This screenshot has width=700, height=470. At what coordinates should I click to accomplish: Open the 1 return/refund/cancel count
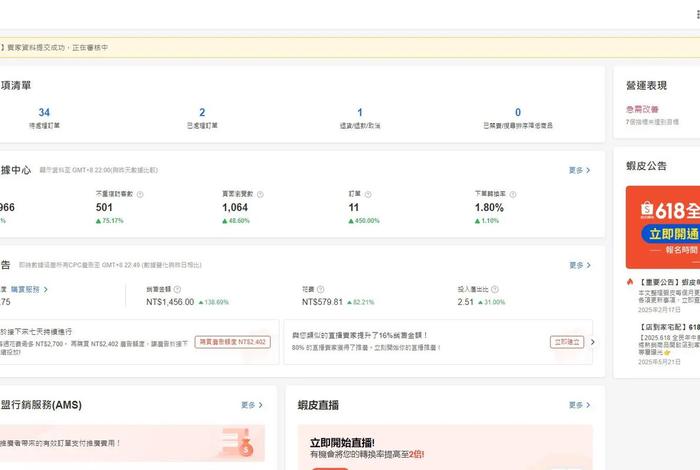pyautogui.click(x=360, y=112)
